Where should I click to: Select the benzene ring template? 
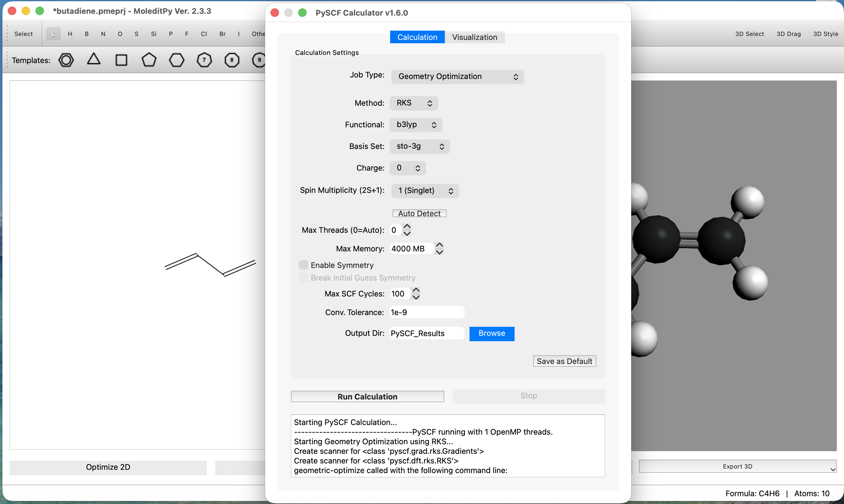66,60
